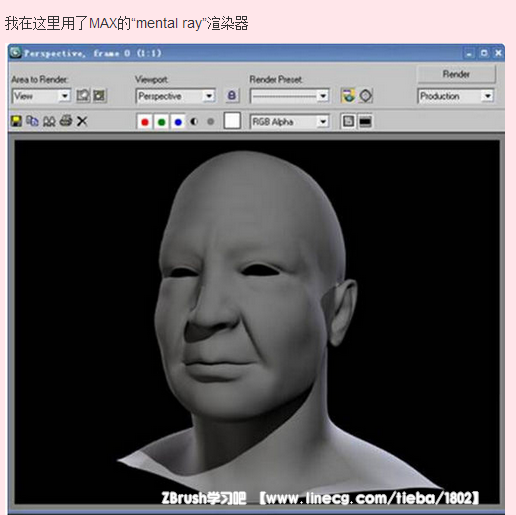This screenshot has height=515, width=516.
Task: Click the rendered head image
Action: [x=257, y=322]
